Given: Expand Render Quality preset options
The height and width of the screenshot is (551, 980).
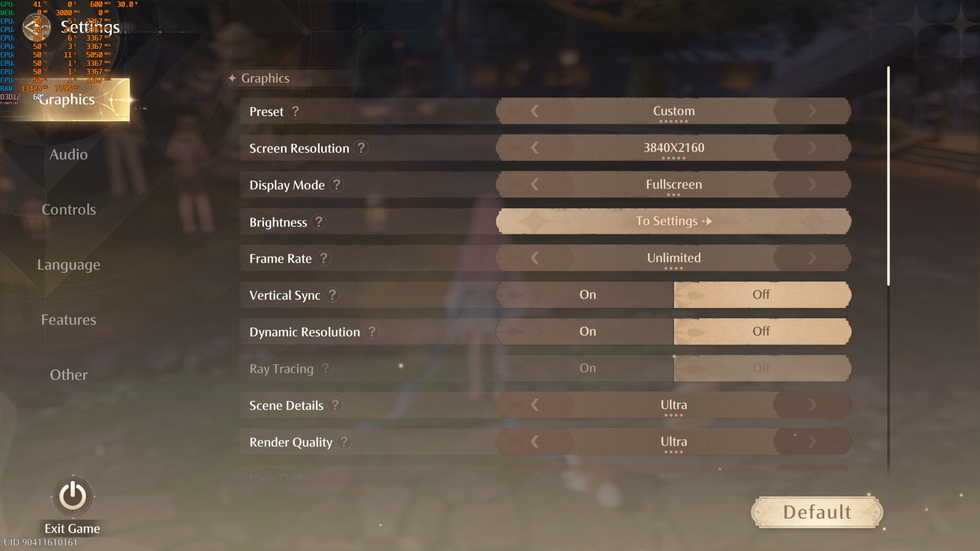Looking at the screenshot, I should tap(811, 441).
